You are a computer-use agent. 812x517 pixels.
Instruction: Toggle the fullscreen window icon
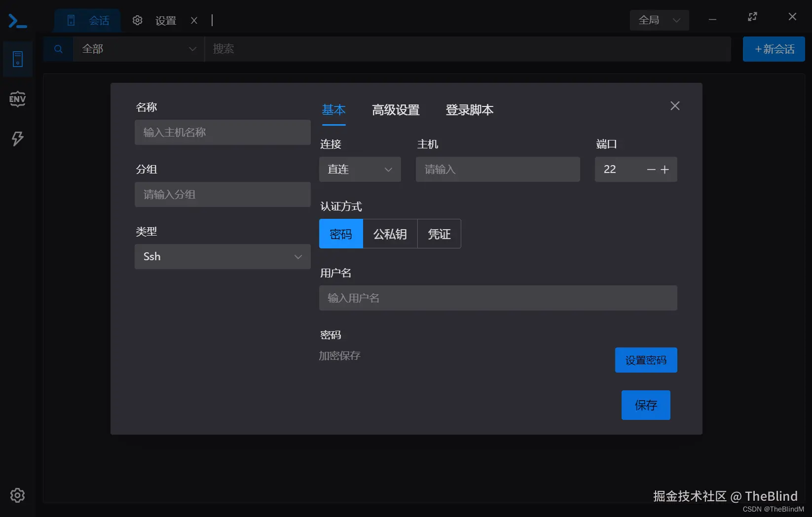coord(752,17)
